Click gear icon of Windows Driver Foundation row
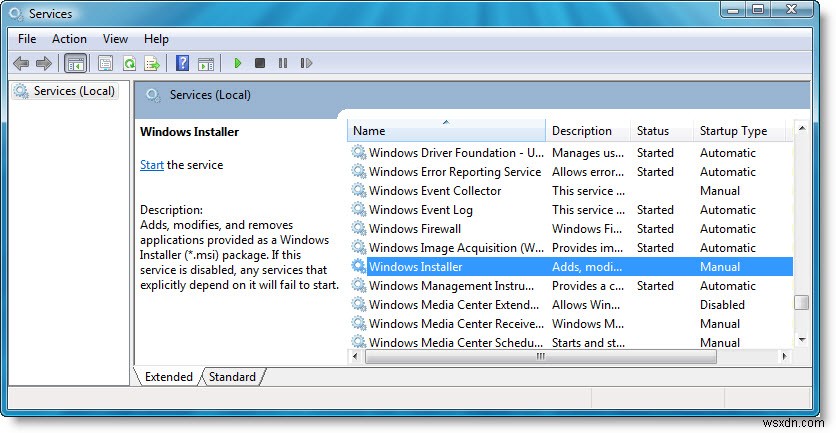836x433 pixels. pyautogui.click(x=359, y=153)
